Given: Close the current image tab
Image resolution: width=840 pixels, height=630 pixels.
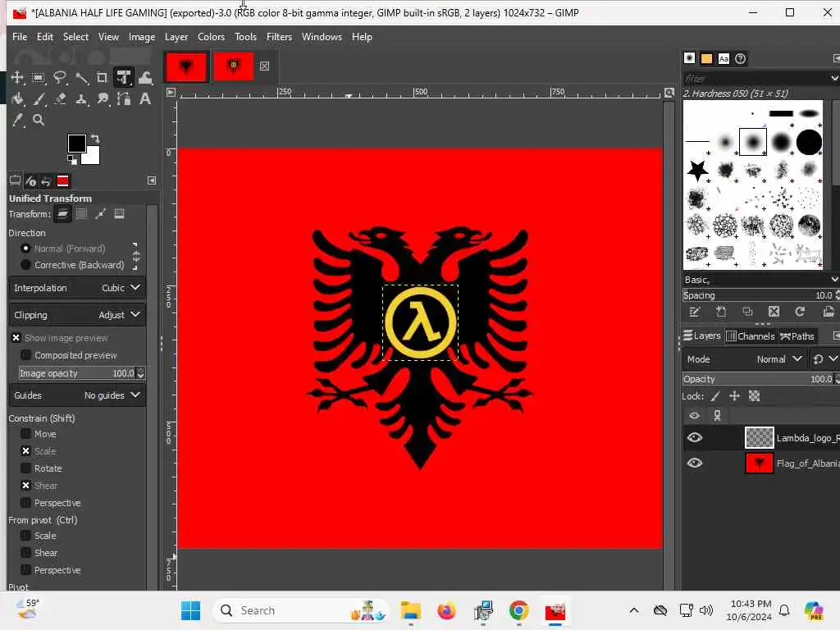Looking at the screenshot, I should point(265,66).
